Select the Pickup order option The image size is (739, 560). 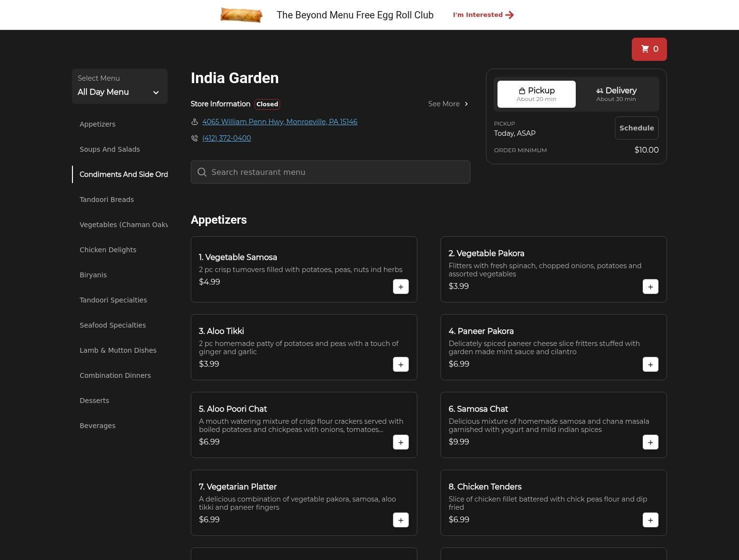coord(536,94)
